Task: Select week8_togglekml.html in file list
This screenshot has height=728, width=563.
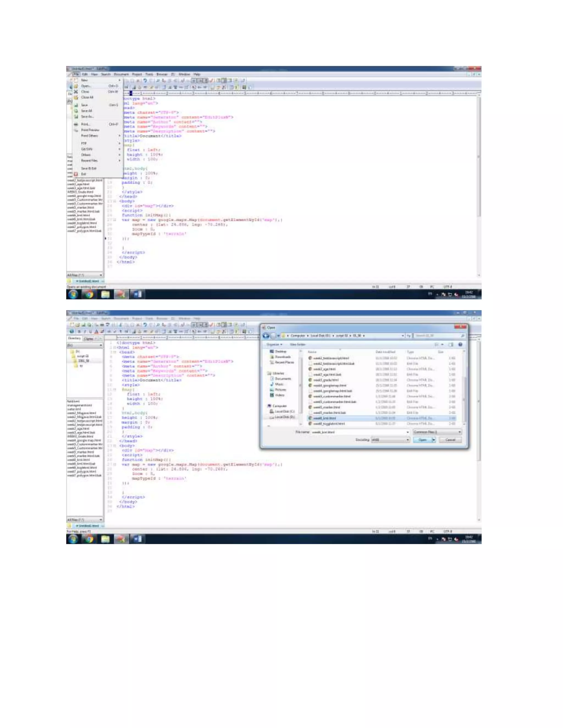Action: pyautogui.click(x=329, y=424)
